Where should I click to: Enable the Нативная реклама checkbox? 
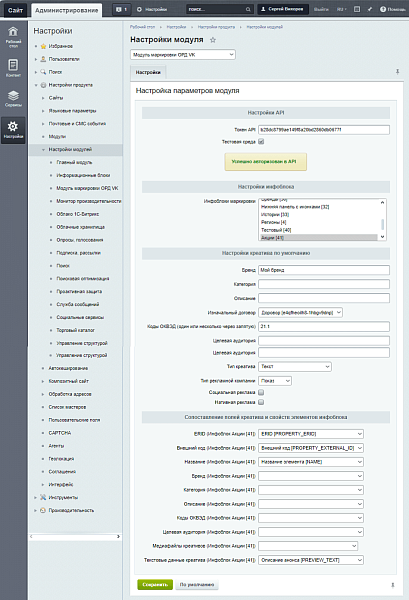[261, 402]
